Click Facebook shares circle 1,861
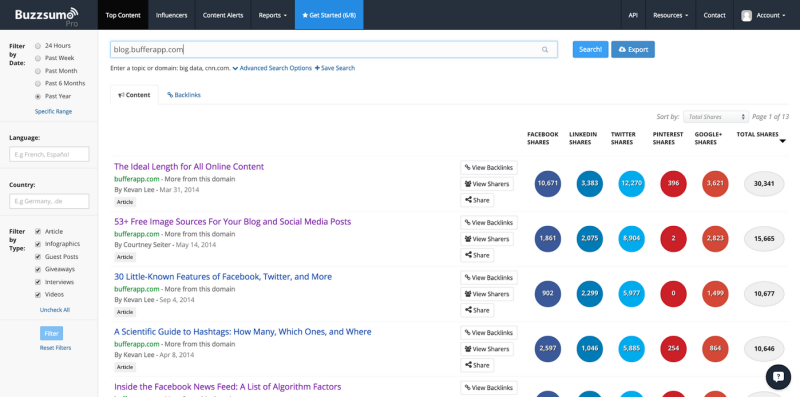This screenshot has width=800, height=397. (547, 239)
